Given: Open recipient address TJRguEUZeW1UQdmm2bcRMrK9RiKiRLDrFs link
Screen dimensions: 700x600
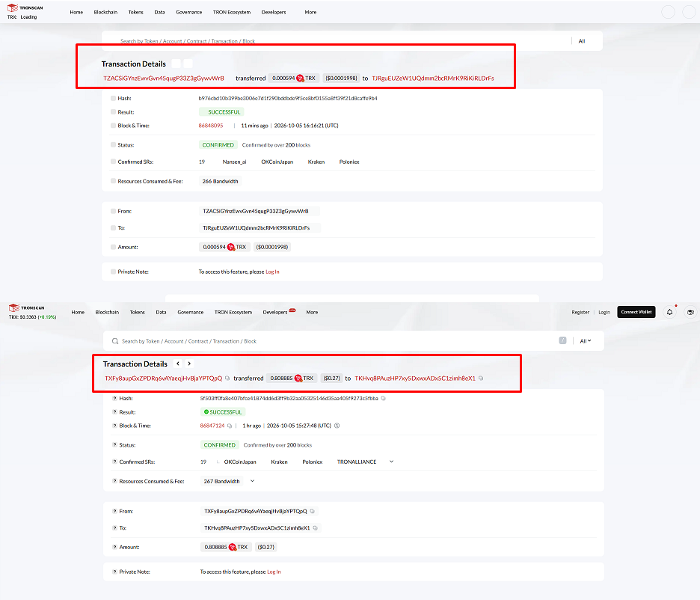Looking at the screenshot, I should click(x=433, y=78).
